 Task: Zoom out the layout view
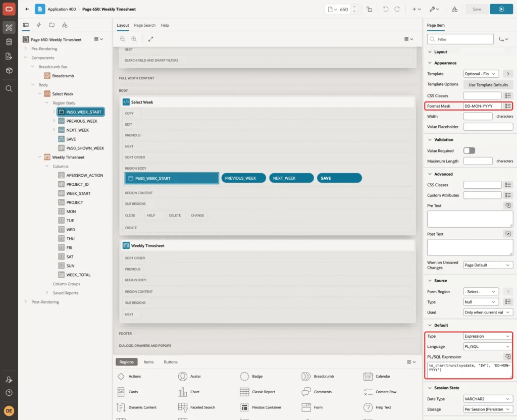point(123,39)
